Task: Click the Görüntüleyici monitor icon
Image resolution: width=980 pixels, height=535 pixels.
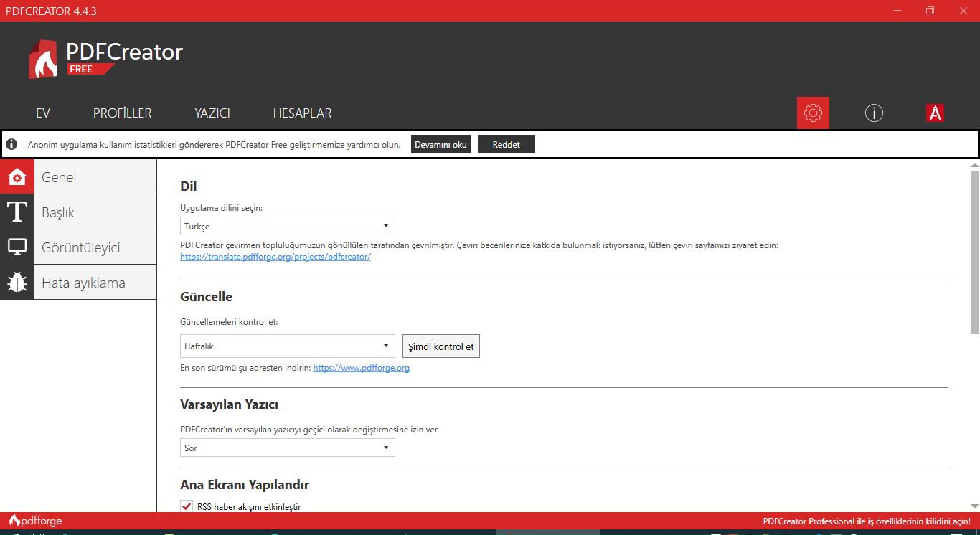Action: 17,247
